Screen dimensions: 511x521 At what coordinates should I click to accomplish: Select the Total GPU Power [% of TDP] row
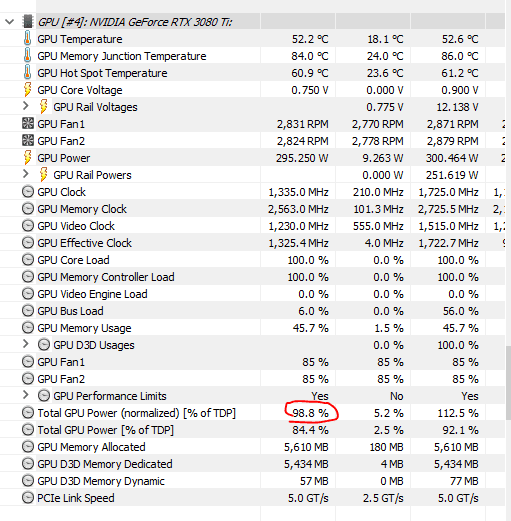tap(252, 430)
